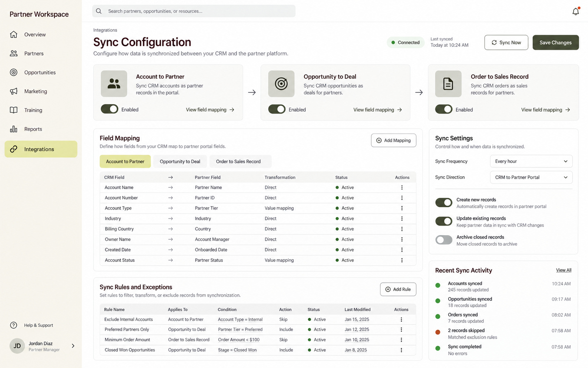Toggle Order to Sales Record enabled switch
Screen dimensions: 588x368
point(444,109)
